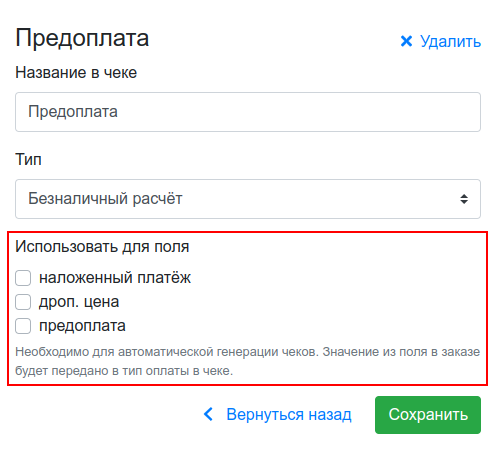
Task: Click the up-down arrows in Тип select
Action: [x=464, y=199]
